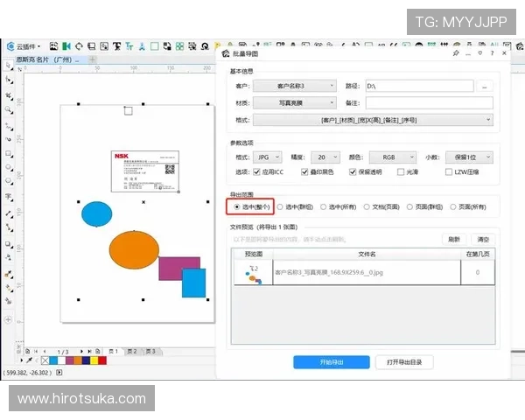Click the 路径 path input field

[x=419, y=86]
